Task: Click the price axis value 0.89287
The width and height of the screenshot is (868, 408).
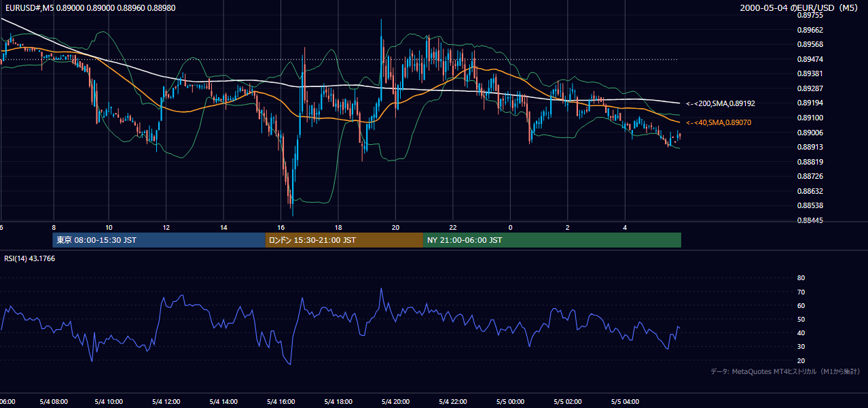Action: pyautogui.click(x=810, y=88)
